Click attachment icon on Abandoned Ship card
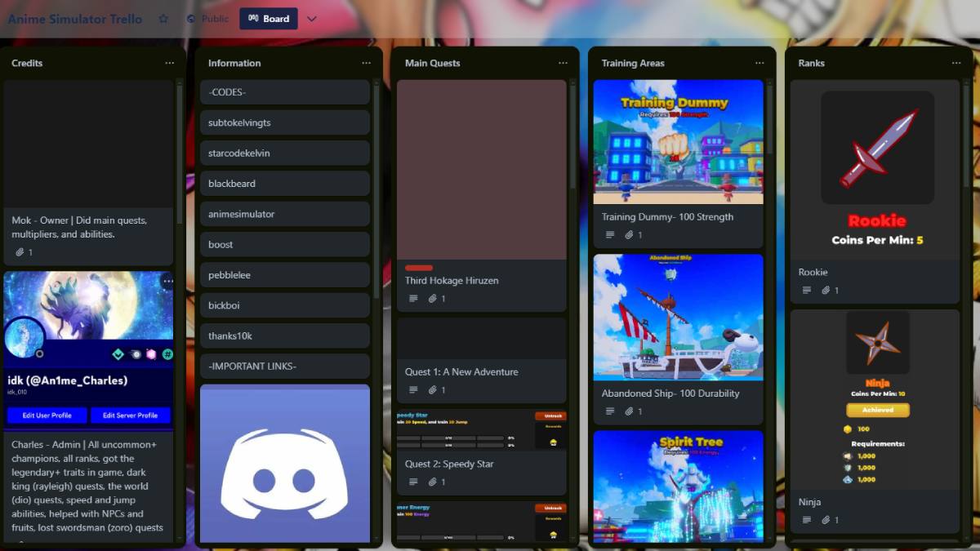The image size is (980, 551). 630,411
